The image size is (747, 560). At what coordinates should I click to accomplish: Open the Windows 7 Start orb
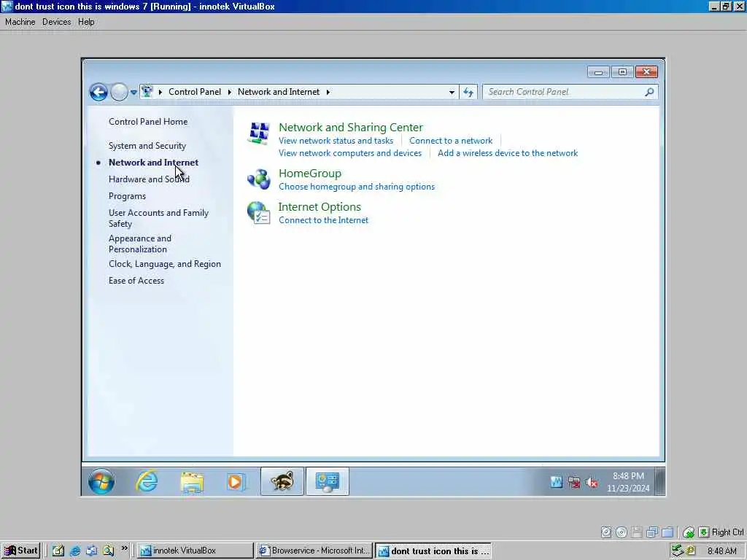pyautogui.click(x=101, y=481)
